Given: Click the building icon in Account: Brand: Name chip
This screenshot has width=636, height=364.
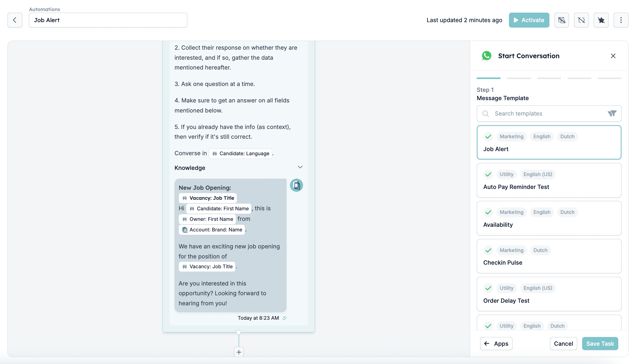Looking at the screenshot, I should pyautogui.click(x=185, y=230).
